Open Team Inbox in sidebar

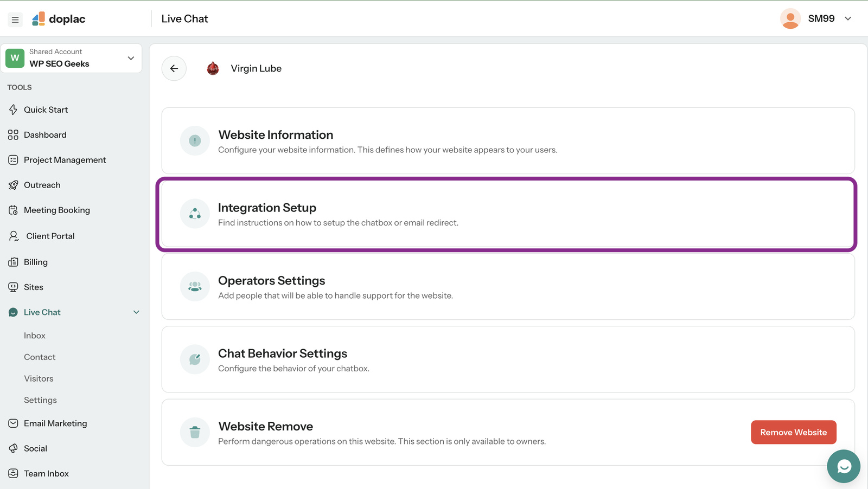[46, 473]
